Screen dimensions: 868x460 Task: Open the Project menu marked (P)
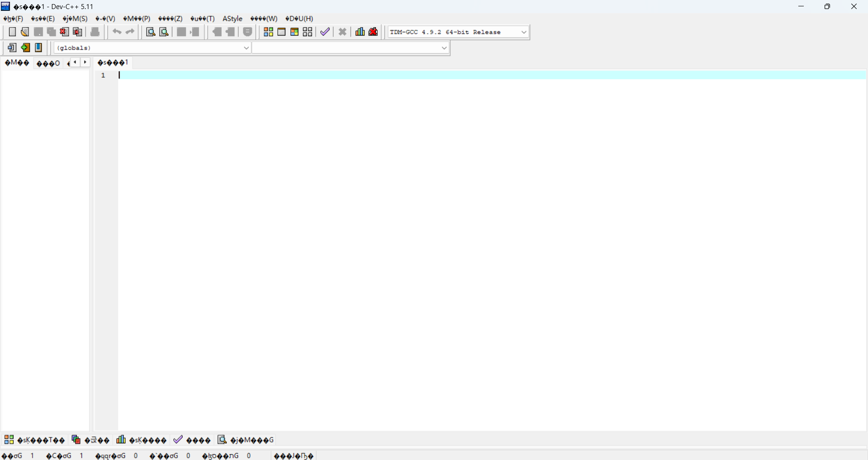[x=137, y=19]
